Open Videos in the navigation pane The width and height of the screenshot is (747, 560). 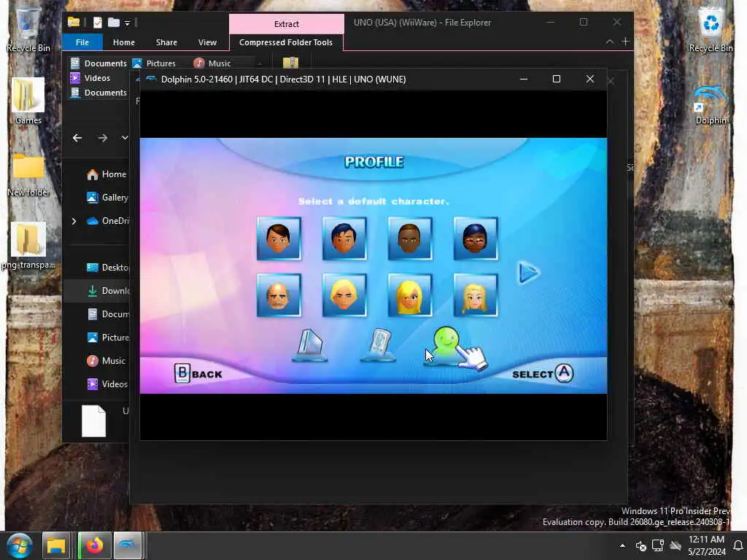(107, 384)
